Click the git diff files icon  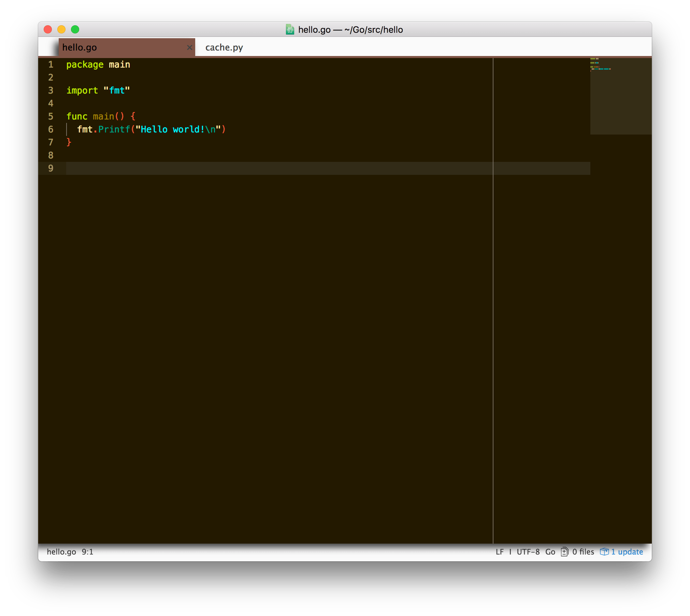[x=564, y=552]
